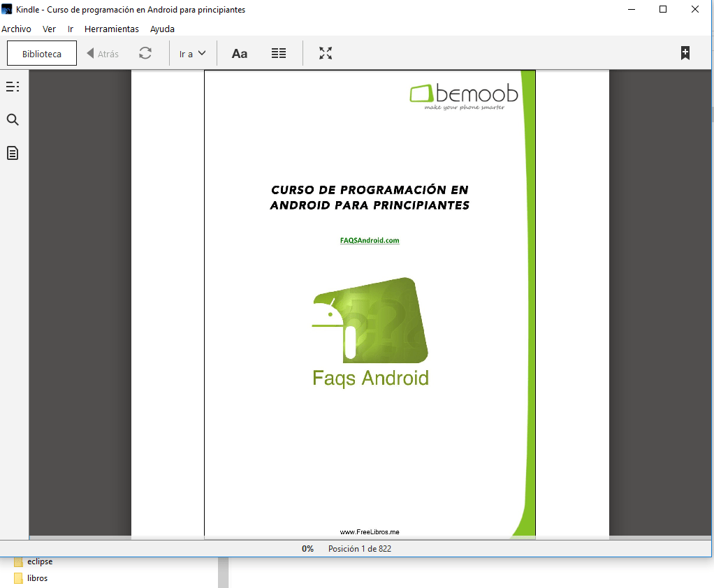714x588 pixels.
Task: Click the sync refresh icon in toolbar
Action: point(145,54)
